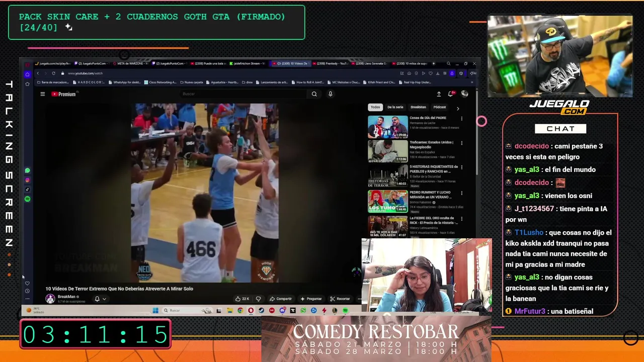This screenshot has height=362, width=644.
Task: Select the De la serie filter chip
Action: click(395, 107)
